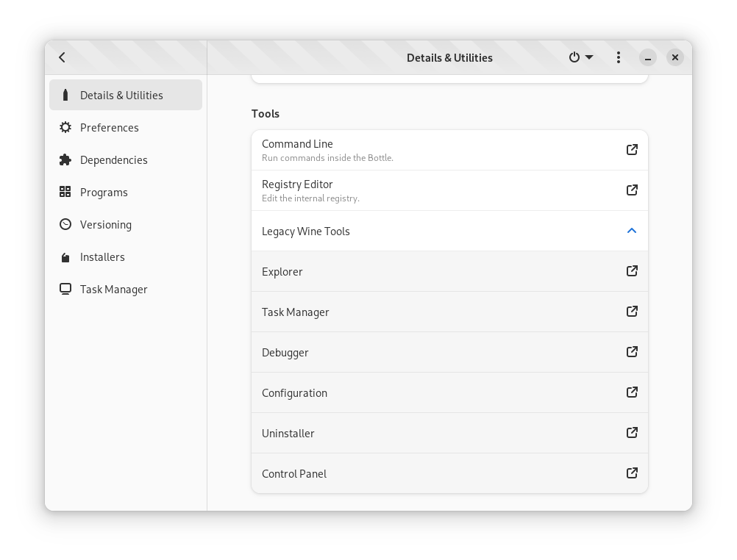Click the Task Manager row under Legacy Tools
The height and width of the screenshot is (560, 737).
296,312
